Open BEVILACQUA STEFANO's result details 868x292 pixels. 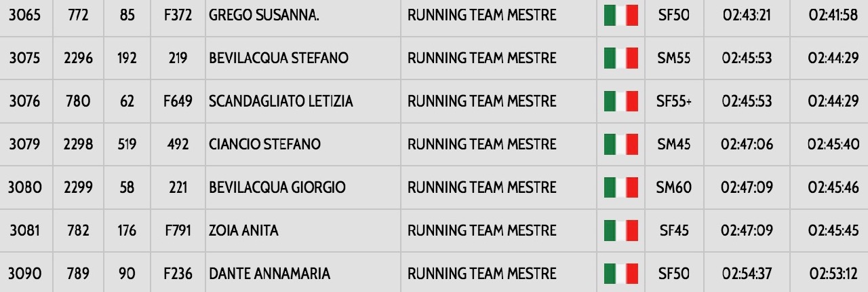click(x=279, y=58)
